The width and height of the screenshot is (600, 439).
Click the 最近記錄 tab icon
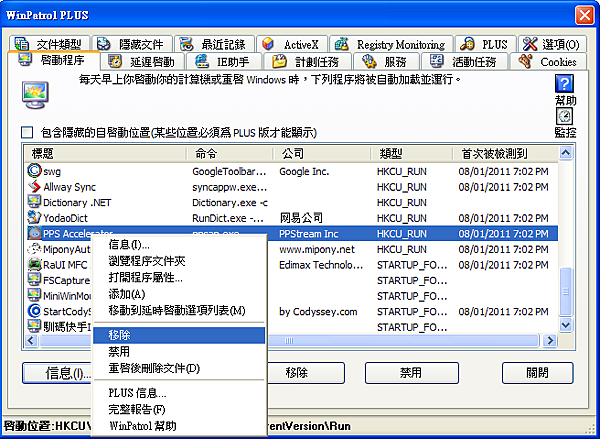187,44
